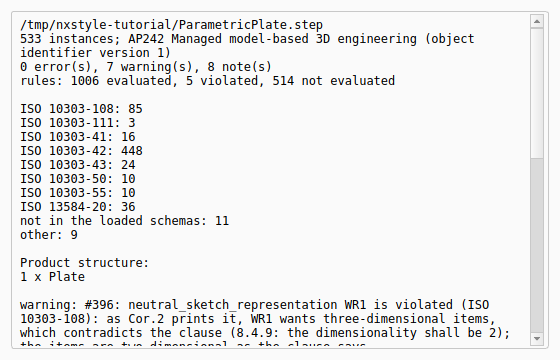Click the scrollbar down arrow button
The image size is (560, 360).
(537, 339)
